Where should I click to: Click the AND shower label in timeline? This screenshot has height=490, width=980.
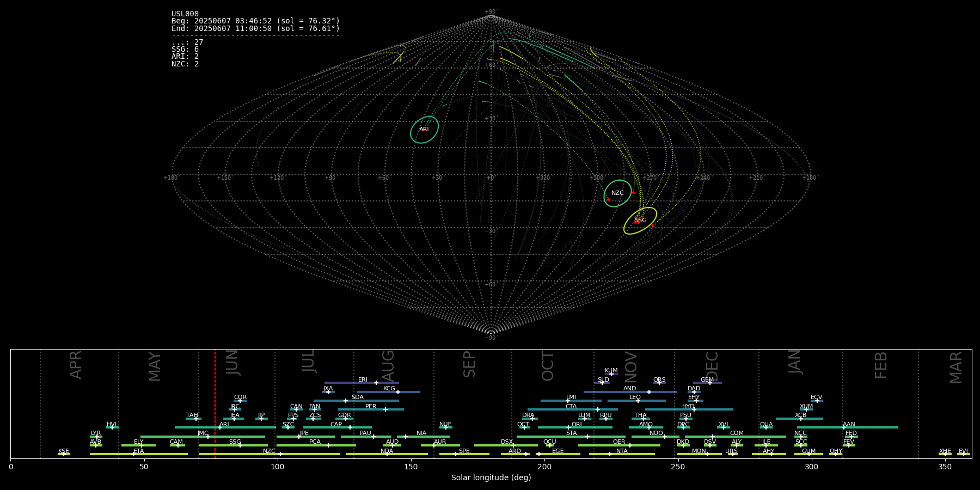tap(630, 389)
